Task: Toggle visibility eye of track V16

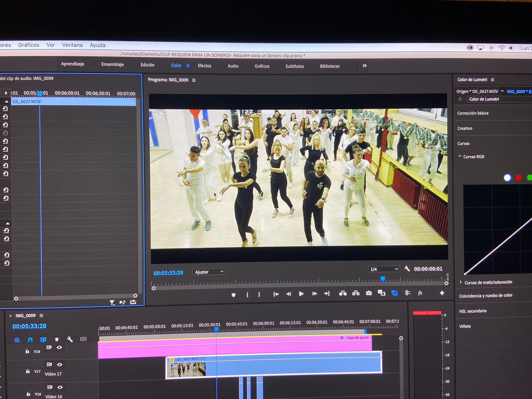Action: [x=60, y=387]
